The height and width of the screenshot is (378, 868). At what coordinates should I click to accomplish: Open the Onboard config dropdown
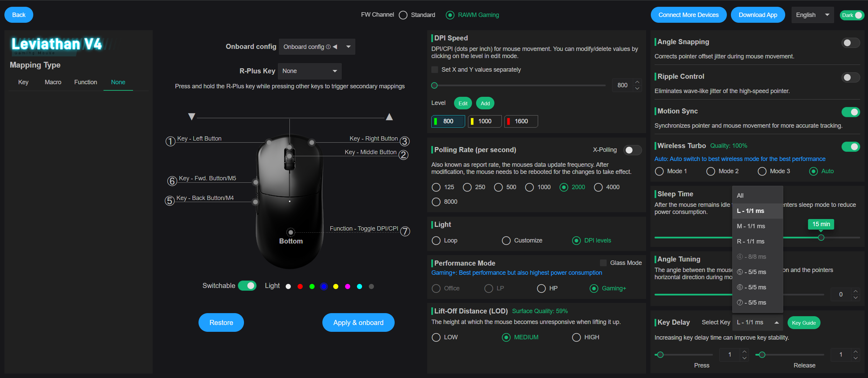coord(317,47)
